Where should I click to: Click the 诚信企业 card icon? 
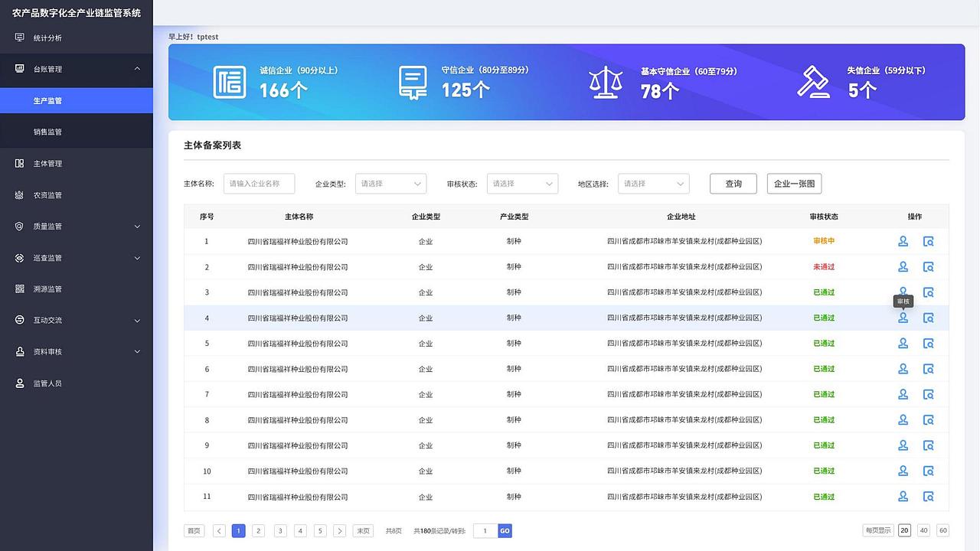pos(230,82)
